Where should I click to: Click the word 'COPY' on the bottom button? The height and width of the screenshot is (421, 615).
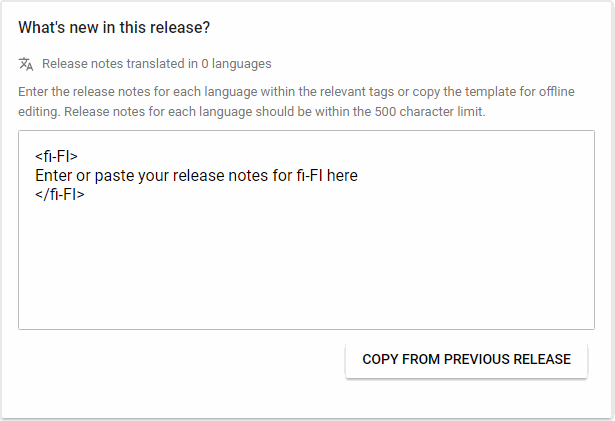click(x=379, y=360)
